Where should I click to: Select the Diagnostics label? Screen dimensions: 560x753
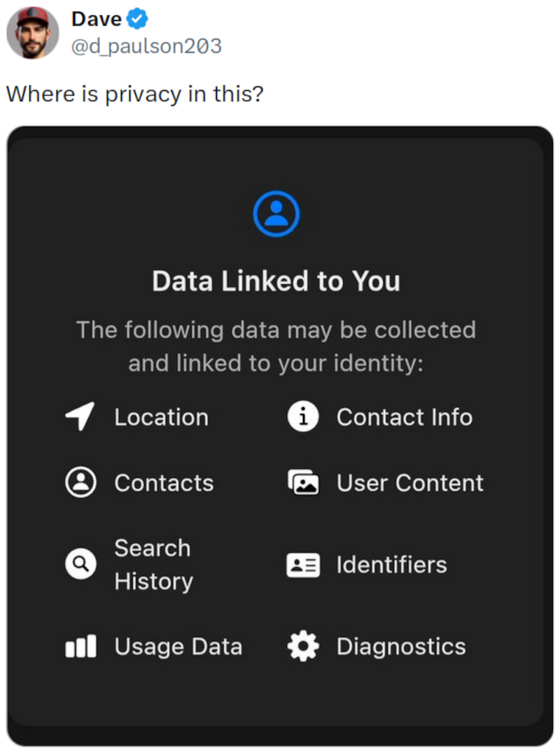(400, 647)
